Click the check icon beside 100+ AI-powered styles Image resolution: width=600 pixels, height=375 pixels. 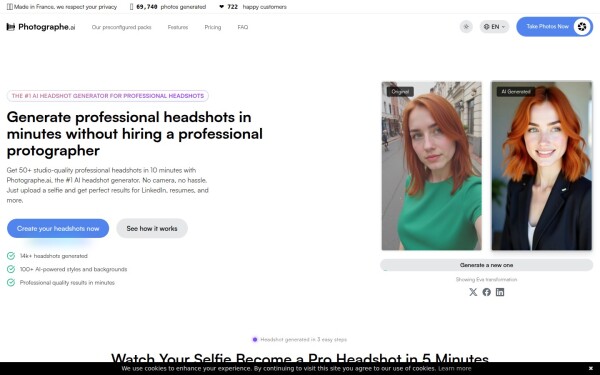11,269
